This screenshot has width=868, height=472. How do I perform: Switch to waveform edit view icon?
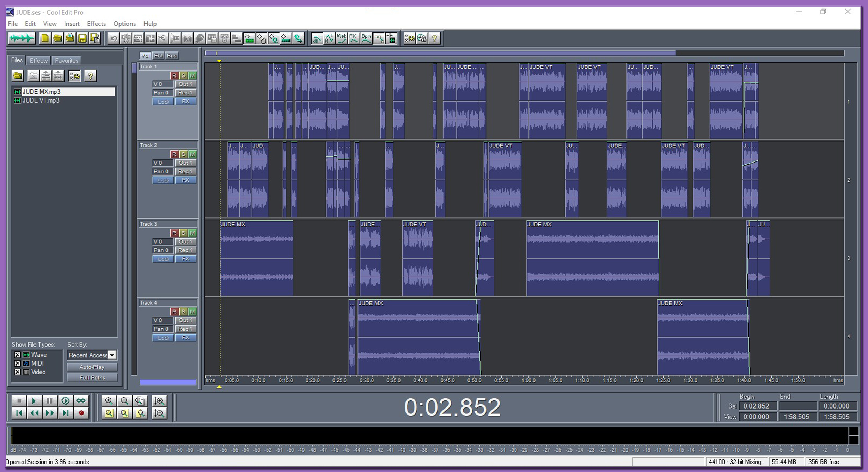[22, 38]
